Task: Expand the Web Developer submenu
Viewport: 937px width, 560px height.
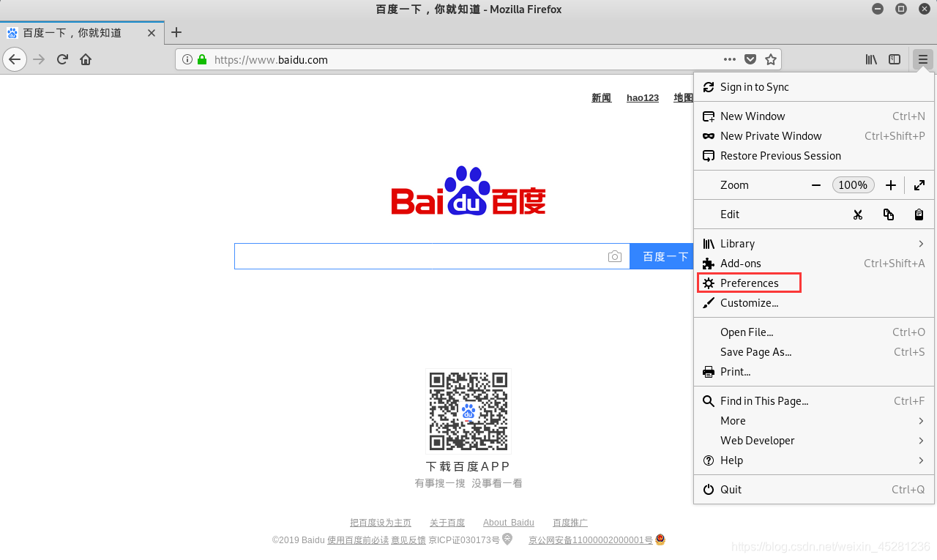Action: coord(814,441)
